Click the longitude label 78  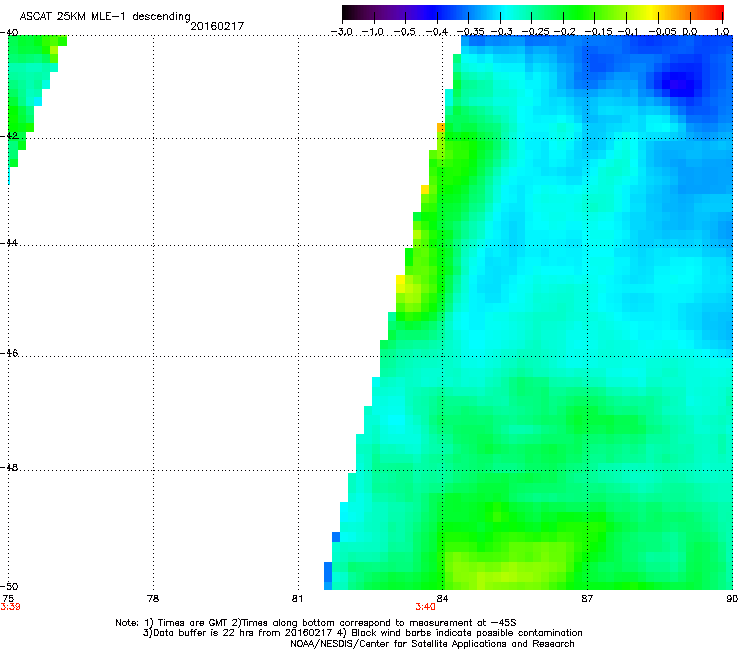153,599
